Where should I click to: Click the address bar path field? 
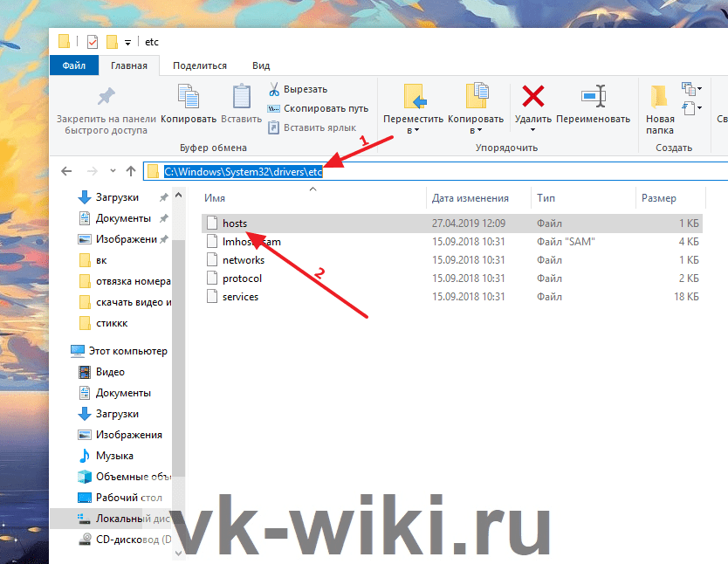[436, 171]
